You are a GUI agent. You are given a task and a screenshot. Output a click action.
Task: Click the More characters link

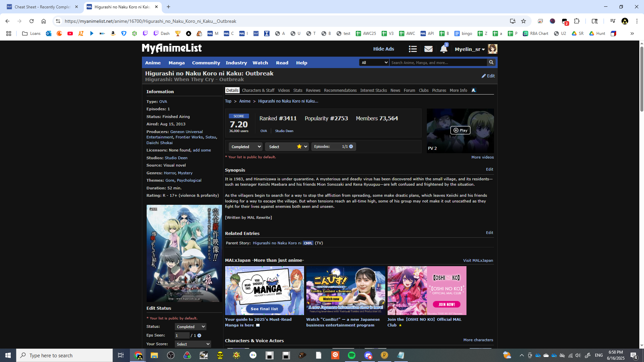click(x=478, y=340)
